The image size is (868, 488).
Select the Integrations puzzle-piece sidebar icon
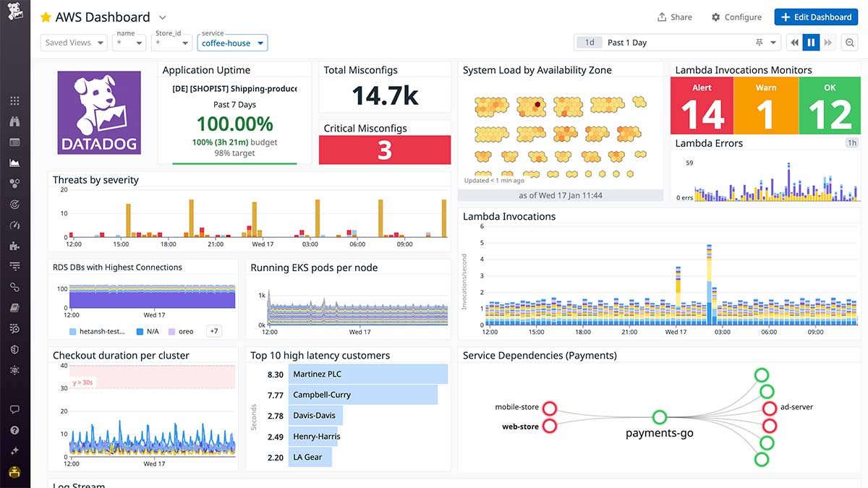click(x=15, y=246)
